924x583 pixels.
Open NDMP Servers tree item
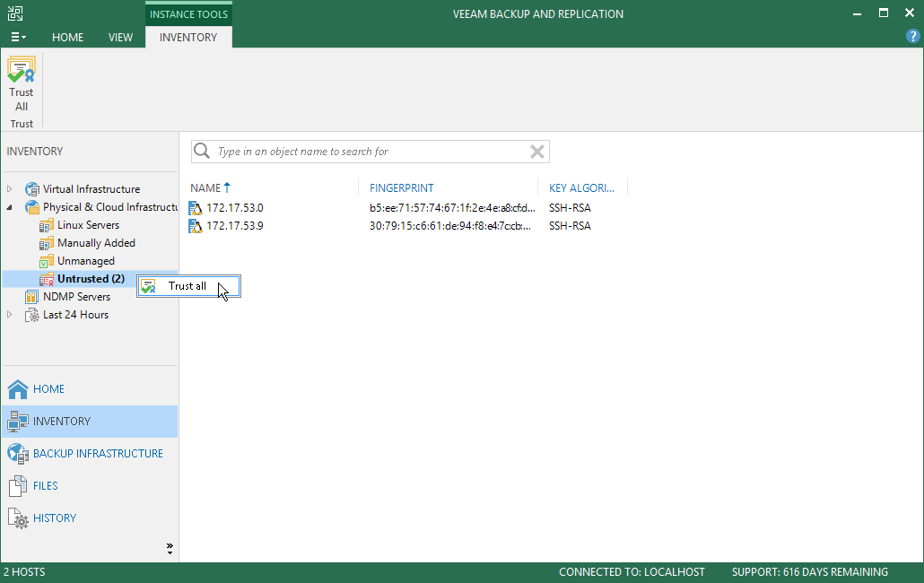tap(76, 297)
